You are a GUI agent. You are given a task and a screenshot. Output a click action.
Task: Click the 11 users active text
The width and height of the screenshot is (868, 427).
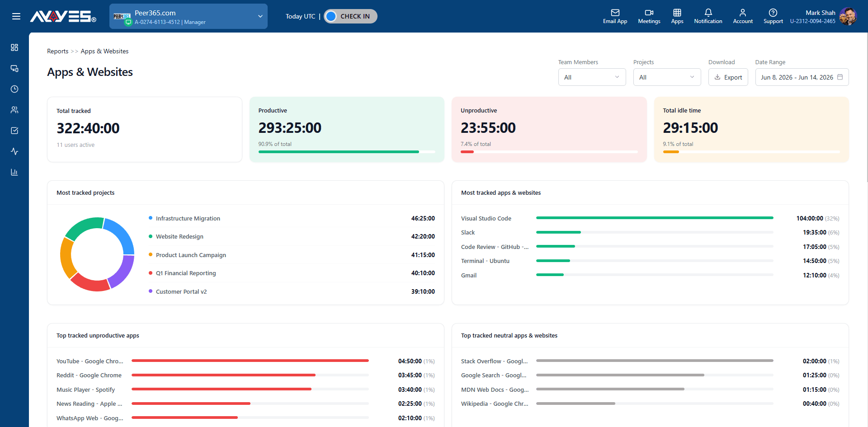(x=75, y=145)
